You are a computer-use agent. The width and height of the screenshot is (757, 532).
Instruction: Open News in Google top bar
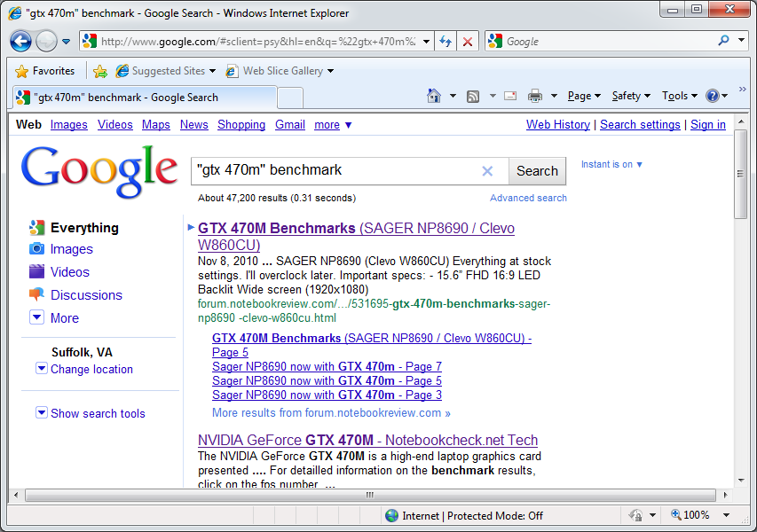click(194, 124)
